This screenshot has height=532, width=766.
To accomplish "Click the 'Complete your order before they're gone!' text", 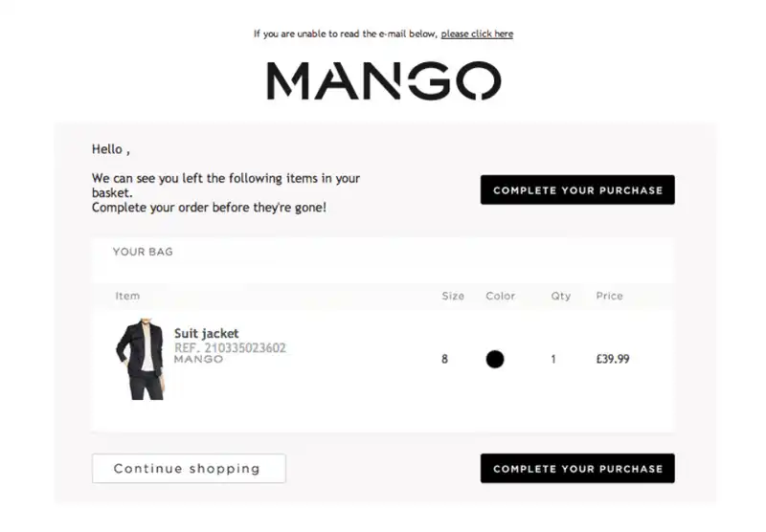I will pos(209,208).
